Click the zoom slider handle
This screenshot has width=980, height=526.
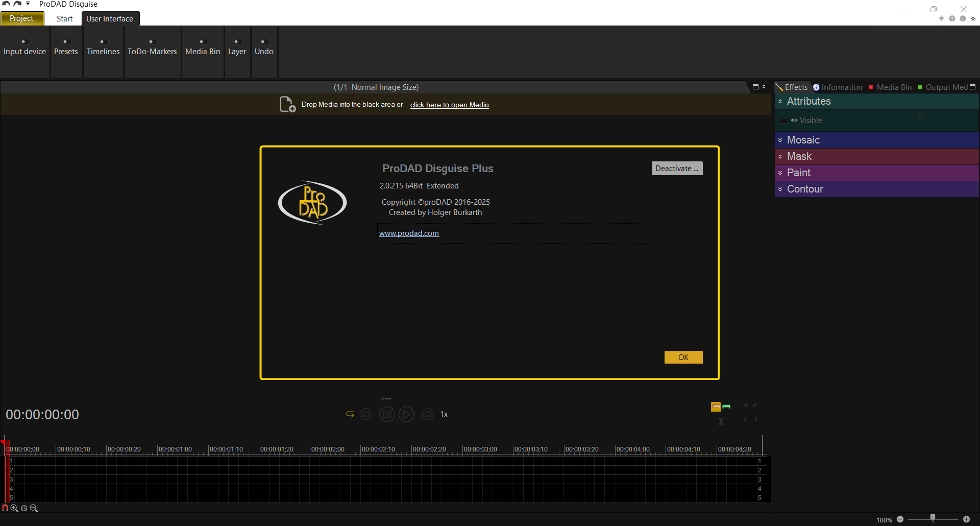click(x=933, y=518)
